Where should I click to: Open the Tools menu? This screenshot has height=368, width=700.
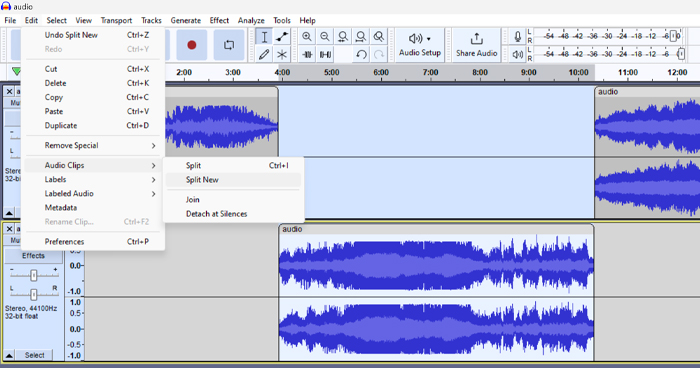[282, 21]
